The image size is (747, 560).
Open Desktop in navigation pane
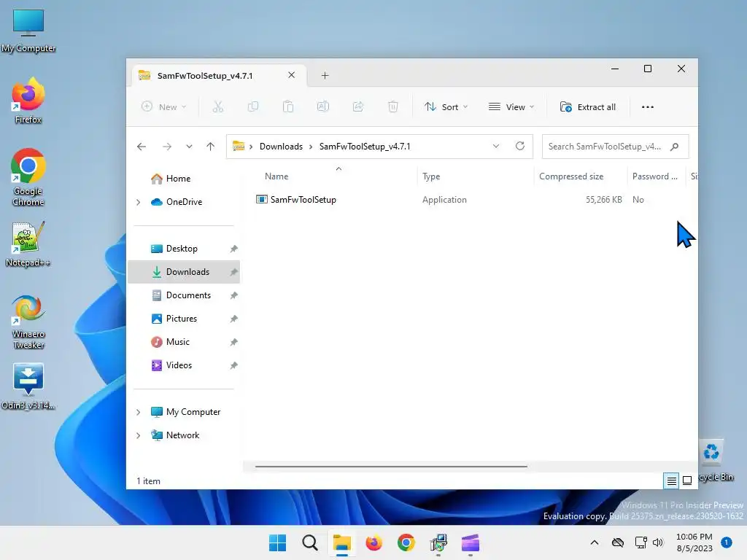click(182, 249)
